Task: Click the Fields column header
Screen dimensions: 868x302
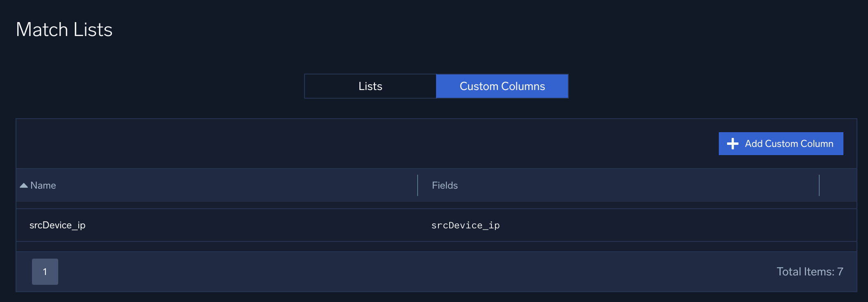Action: tap(444, 185)
